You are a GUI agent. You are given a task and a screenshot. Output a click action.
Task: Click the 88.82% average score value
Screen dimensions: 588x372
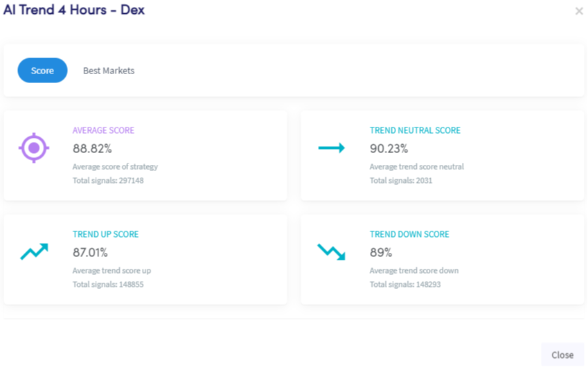point(92,148)
